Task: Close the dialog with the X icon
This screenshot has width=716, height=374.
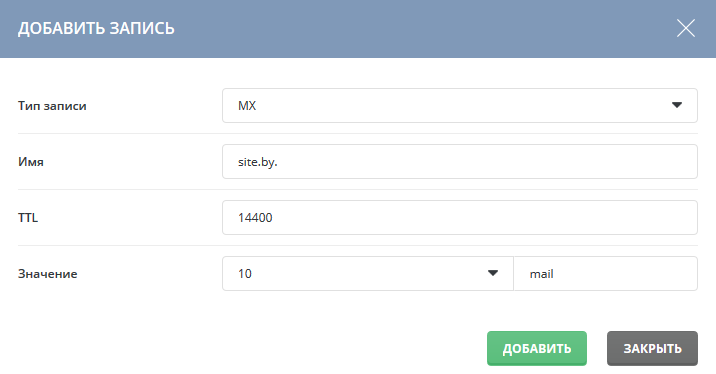Action: pyautogui.click(x=685, y=28)
